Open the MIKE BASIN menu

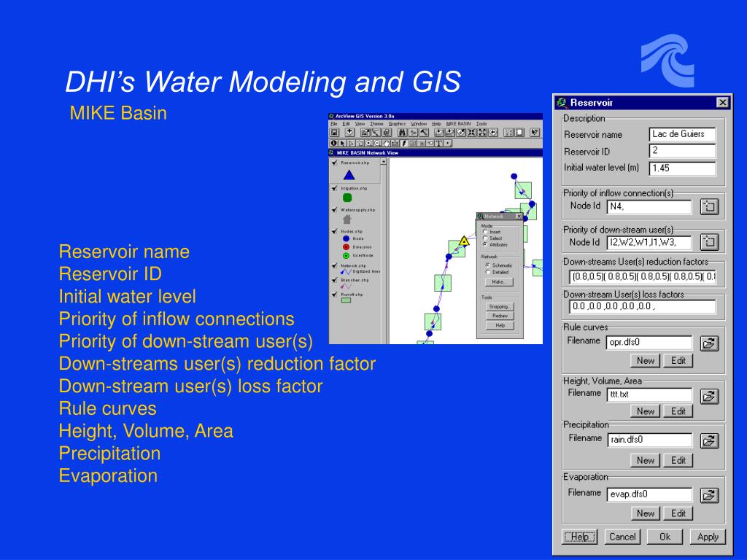click(x=458, y=124)
